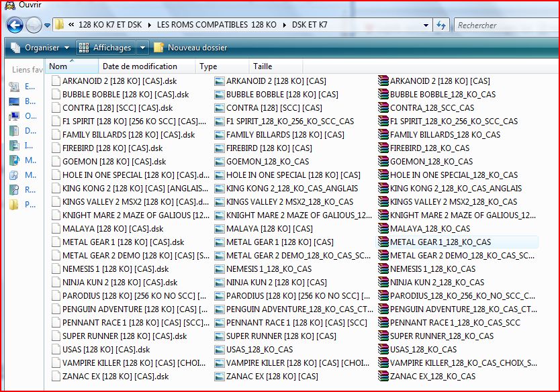Select BUBBLE BOBBLE [128 KO] [CAS].dsk file
Viewport: 560px width, 392px height.
pyautogui.click(x=120, y=95)
